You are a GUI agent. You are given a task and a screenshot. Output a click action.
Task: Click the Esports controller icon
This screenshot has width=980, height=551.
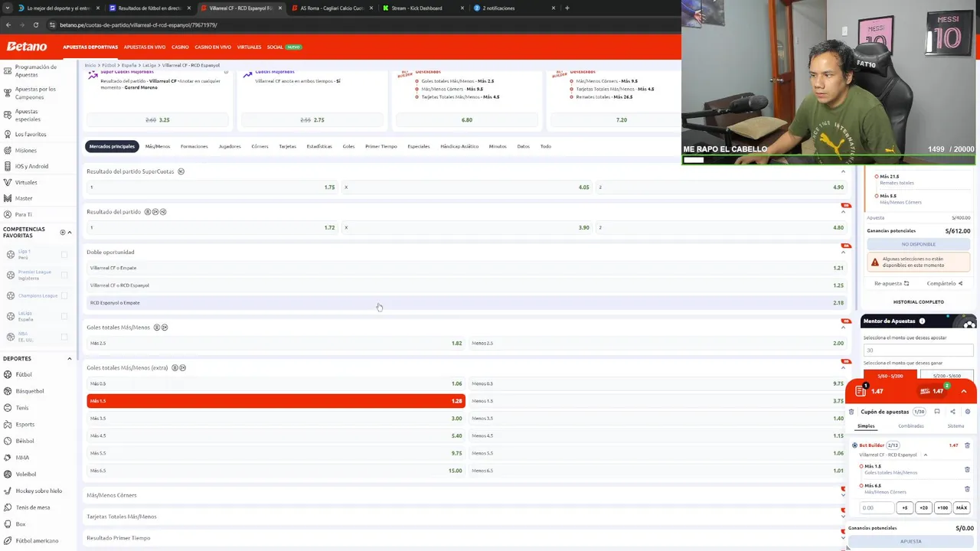point(8,424)
